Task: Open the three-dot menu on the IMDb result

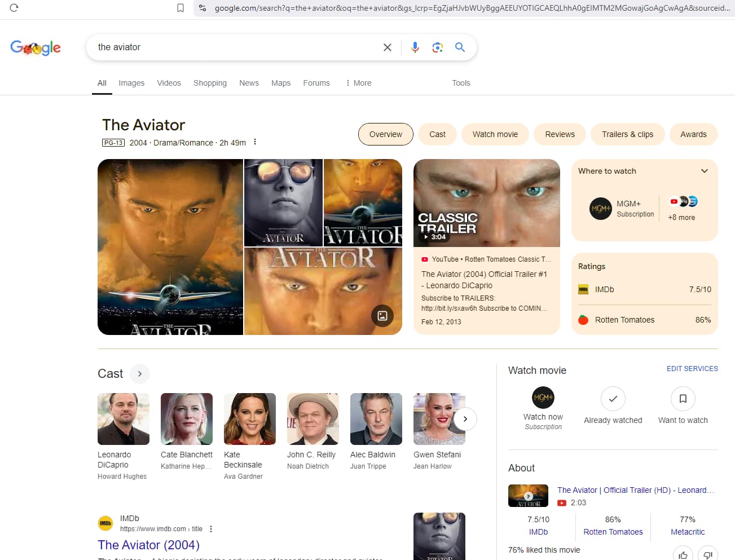Action: click(x=211, y=529)
